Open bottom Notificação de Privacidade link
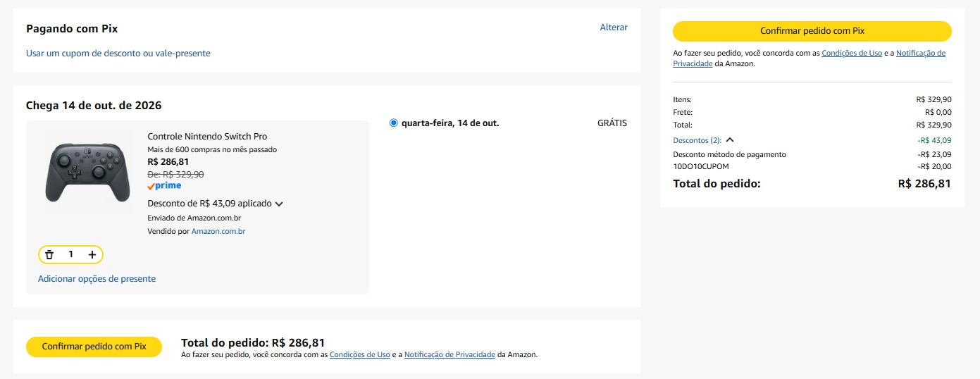Image resolution: width=980 pixels, height=379 pixels. point(449,355)
